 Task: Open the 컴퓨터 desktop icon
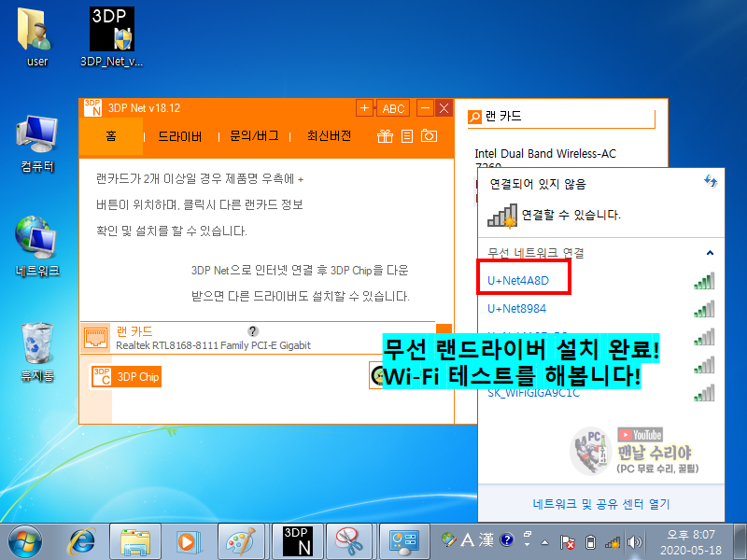(37, 143)
